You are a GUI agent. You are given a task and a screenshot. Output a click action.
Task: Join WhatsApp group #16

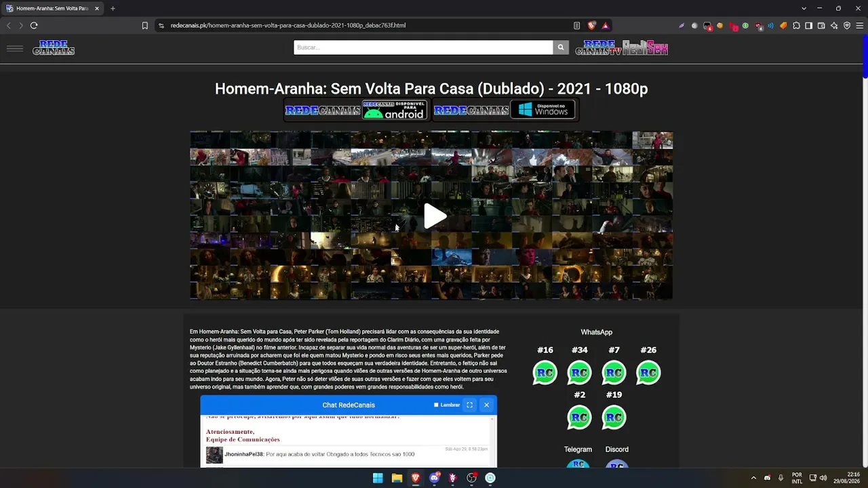(545, 373)
